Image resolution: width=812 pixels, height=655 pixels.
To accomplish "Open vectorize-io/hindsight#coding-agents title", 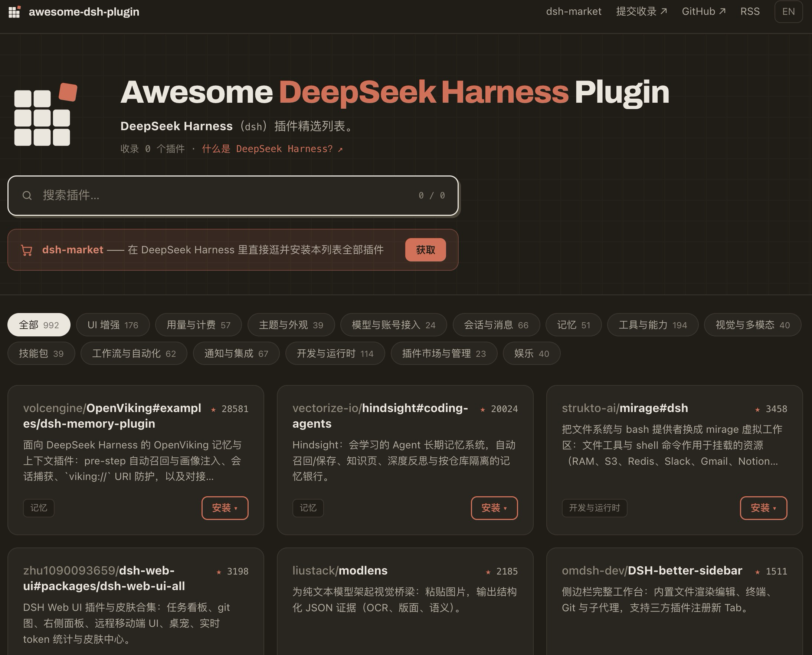I will click(380, 416).
